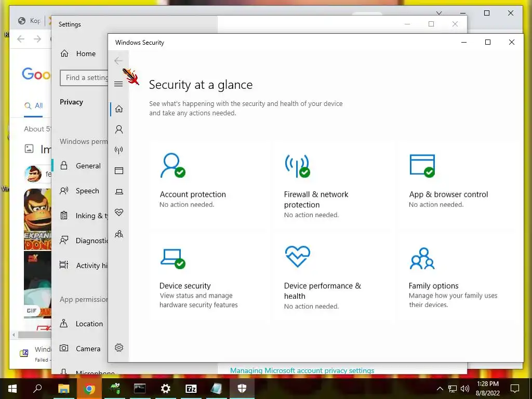The image size is (532, 399).
Task: Select Speech in Settings Privacy list
Action: (x=79, y=191)
